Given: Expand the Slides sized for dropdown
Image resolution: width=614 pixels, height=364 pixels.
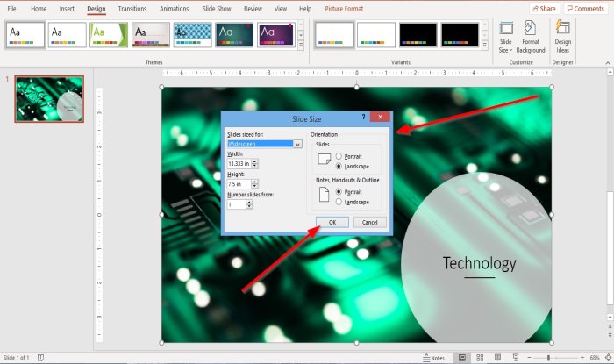Looking at the screenshot, I should pyautogui.click(x=297, y=144).
